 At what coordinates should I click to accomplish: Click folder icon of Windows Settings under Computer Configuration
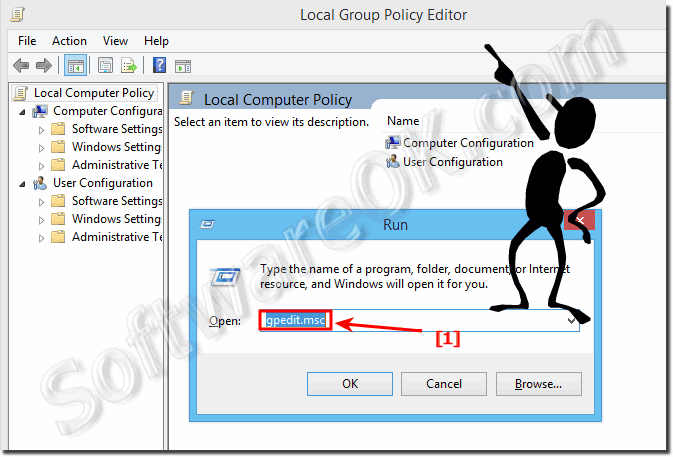click(x=58, y=147)
